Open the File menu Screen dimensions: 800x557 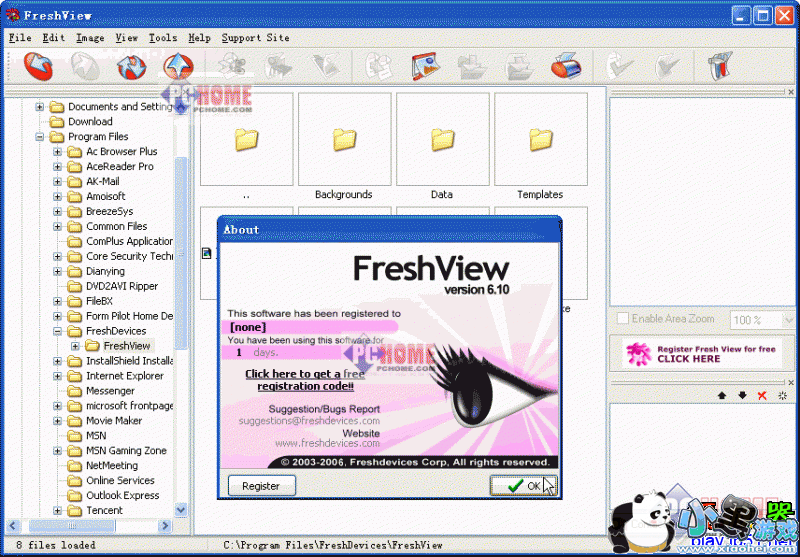pos(20,38)
